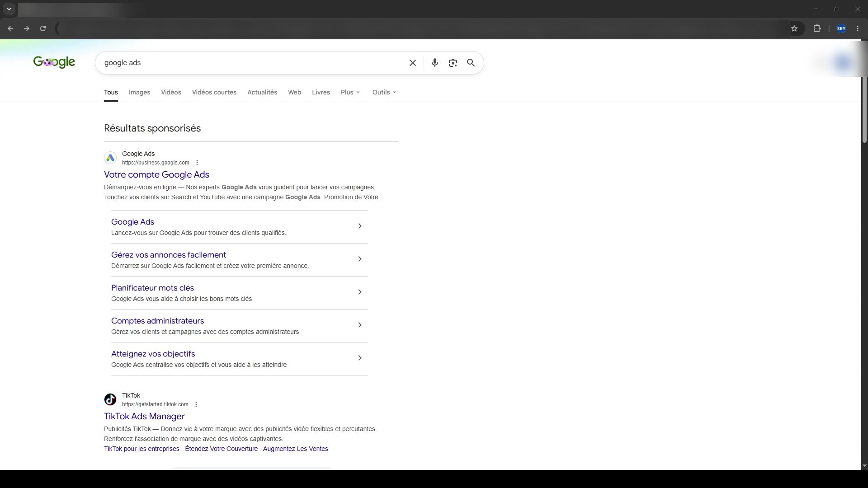Click the 'TikTok' advertiser name text
The height and width of the screenshot is (488, 868).
131,395
